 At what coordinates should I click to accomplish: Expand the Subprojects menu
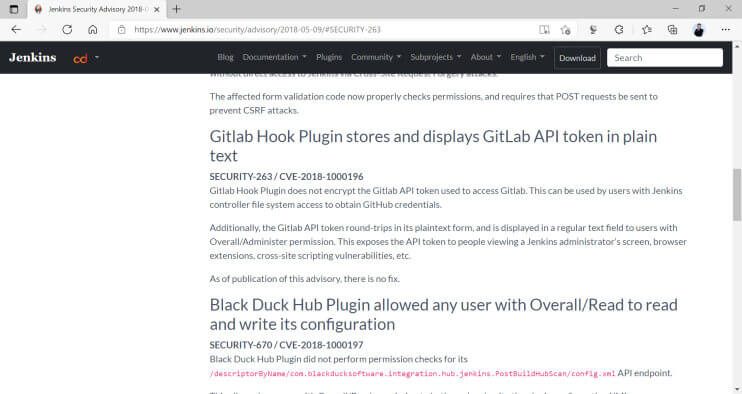[x=435, y=57]
